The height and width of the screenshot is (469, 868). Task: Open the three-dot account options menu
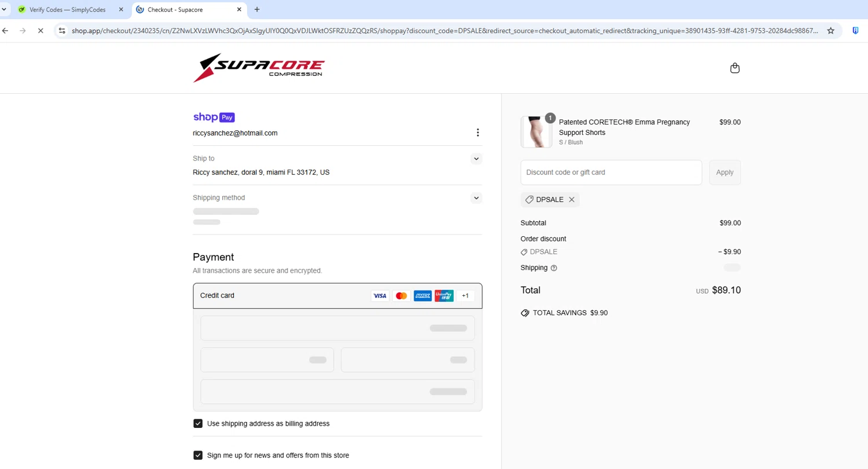point(477,133)
